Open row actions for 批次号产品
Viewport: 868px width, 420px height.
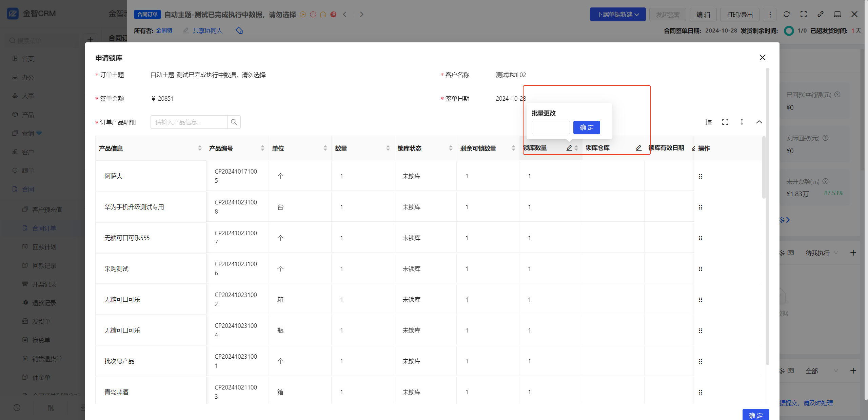click(x=701, y=361)
